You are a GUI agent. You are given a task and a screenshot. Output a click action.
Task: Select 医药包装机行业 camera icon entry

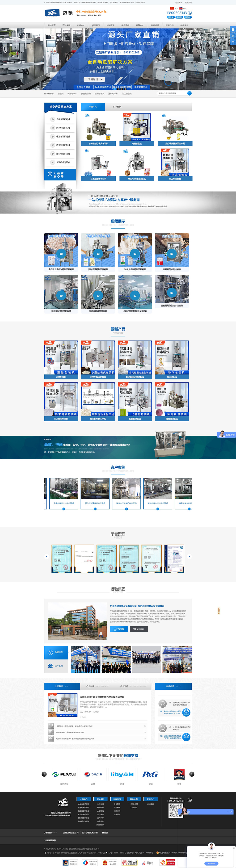click(x=53, y=128)
